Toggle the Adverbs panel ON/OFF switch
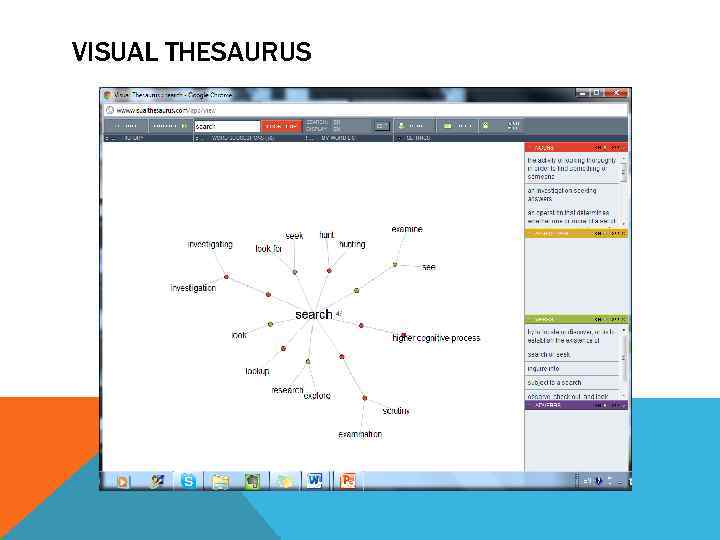Image resolution: width=720 pixels, height=540 pixels. (609, 405)
